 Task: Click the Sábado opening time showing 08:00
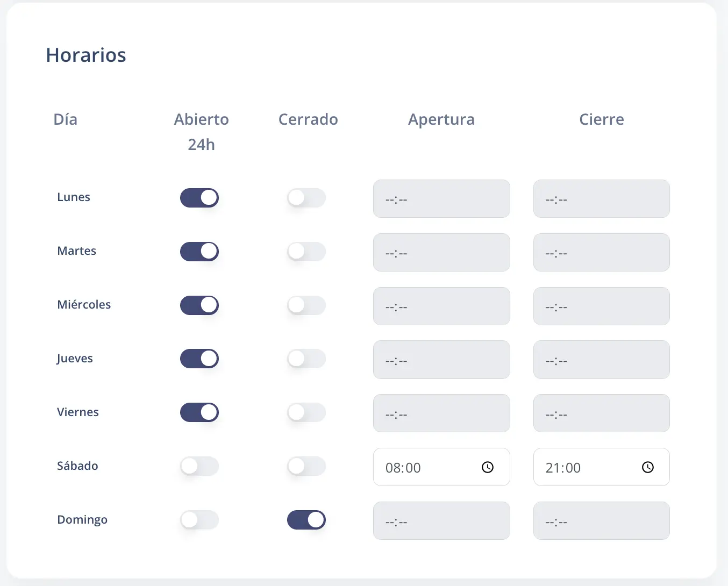tap(425, 467)
